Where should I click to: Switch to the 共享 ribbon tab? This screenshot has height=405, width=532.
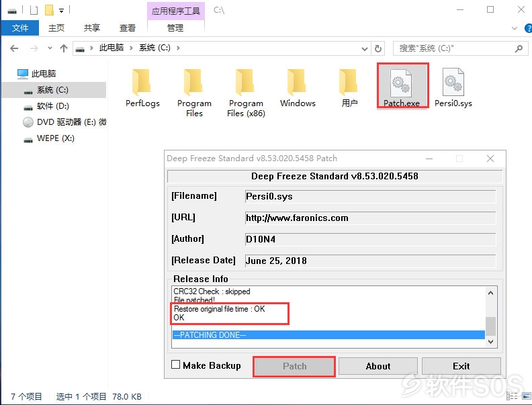(91, 28)
